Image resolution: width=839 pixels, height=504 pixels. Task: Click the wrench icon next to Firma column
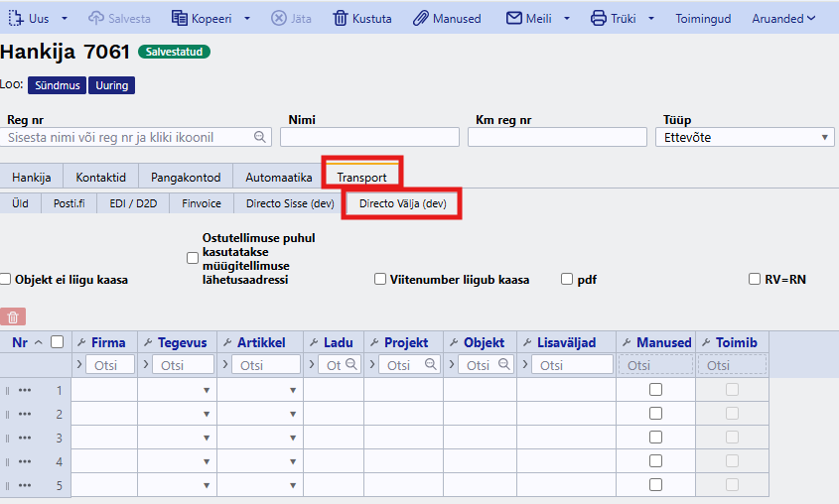81,342
